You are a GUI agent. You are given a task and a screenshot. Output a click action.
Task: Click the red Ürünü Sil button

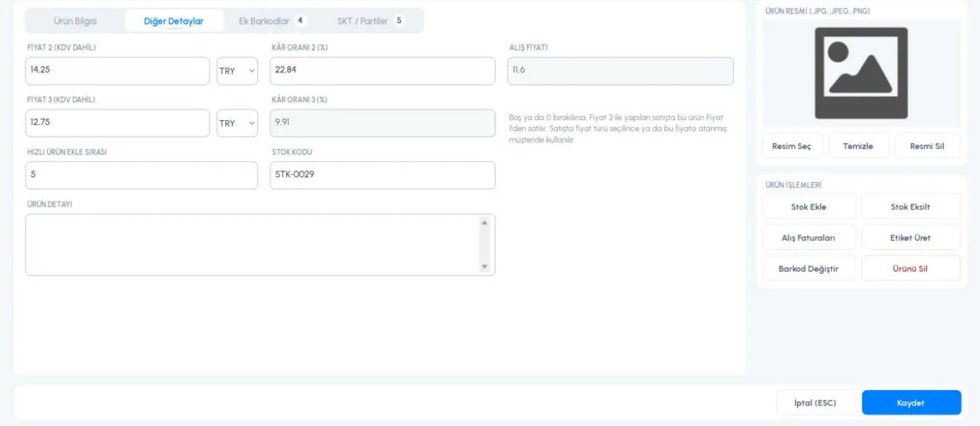tap(911, 269)
